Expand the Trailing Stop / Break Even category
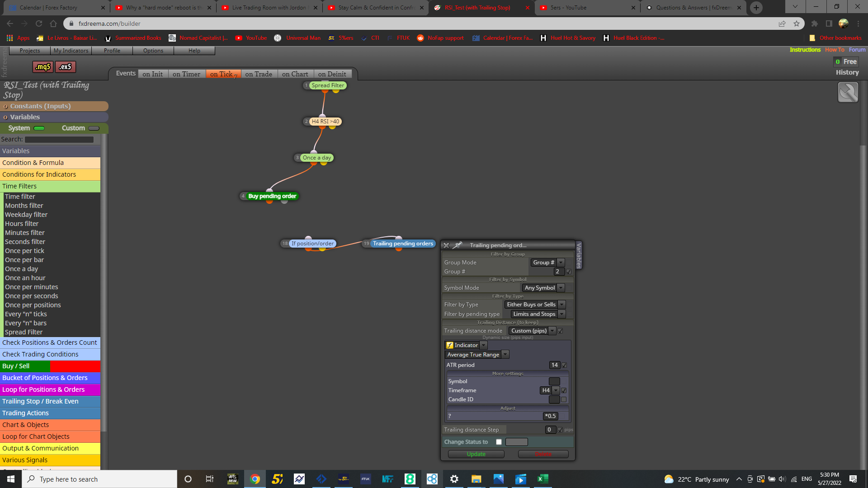868x488 pixels. pyautogui.click(x=50, y=401)
